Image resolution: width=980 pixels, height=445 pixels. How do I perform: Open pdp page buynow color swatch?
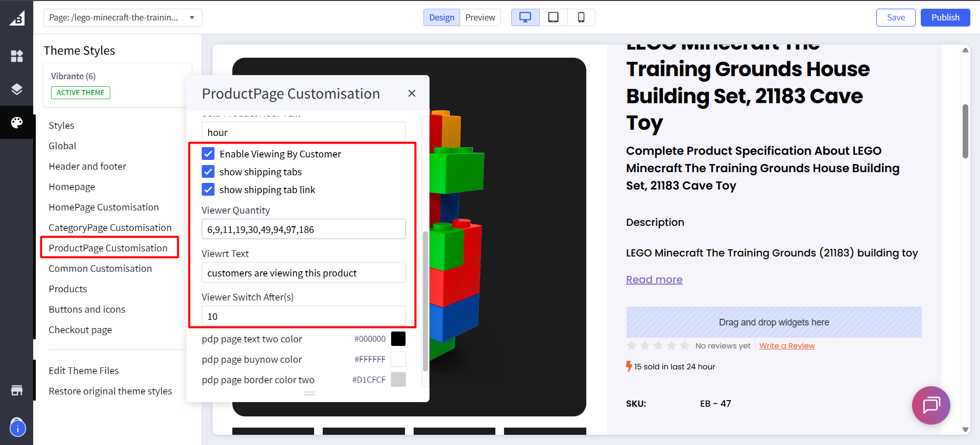[398, 359]
